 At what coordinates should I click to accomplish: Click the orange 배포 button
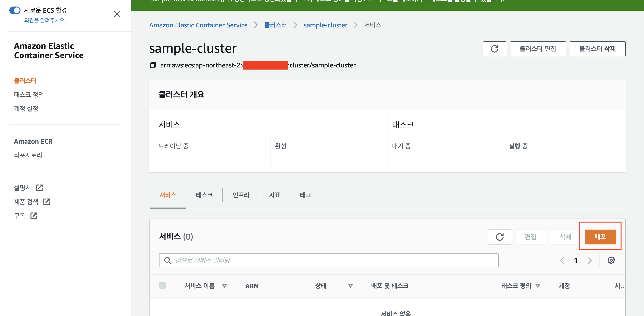point(600,237)
